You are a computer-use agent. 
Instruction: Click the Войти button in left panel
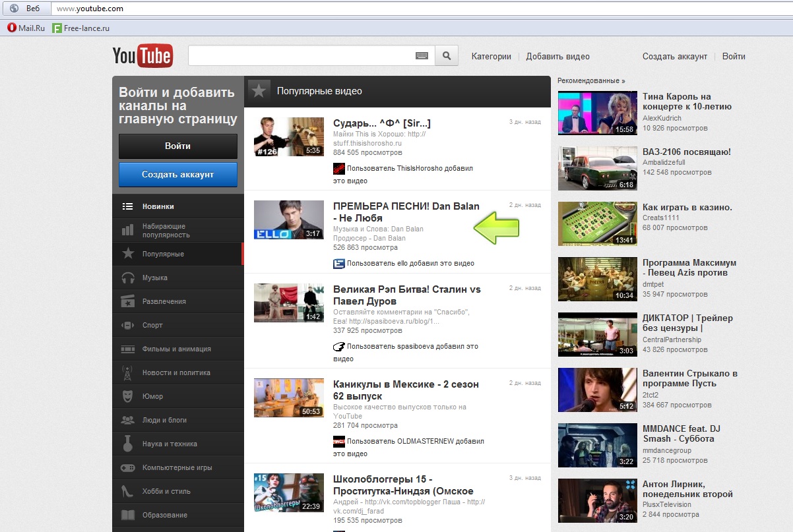178,146
